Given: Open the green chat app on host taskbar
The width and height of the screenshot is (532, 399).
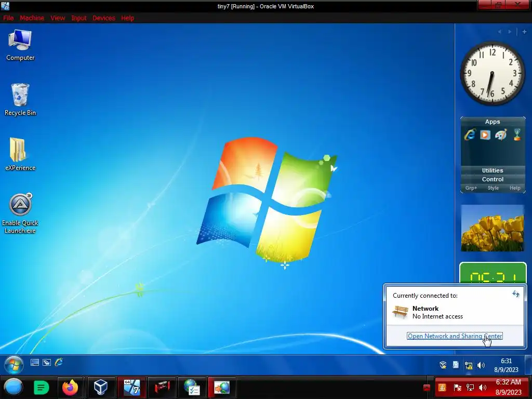Looking at the screenshot, I should pyautogui.click(x=42, y=387).
